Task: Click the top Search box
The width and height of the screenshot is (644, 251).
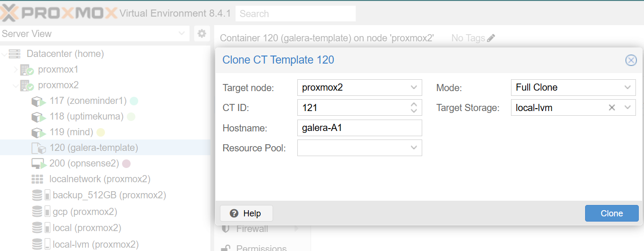Action: [295, 14]
